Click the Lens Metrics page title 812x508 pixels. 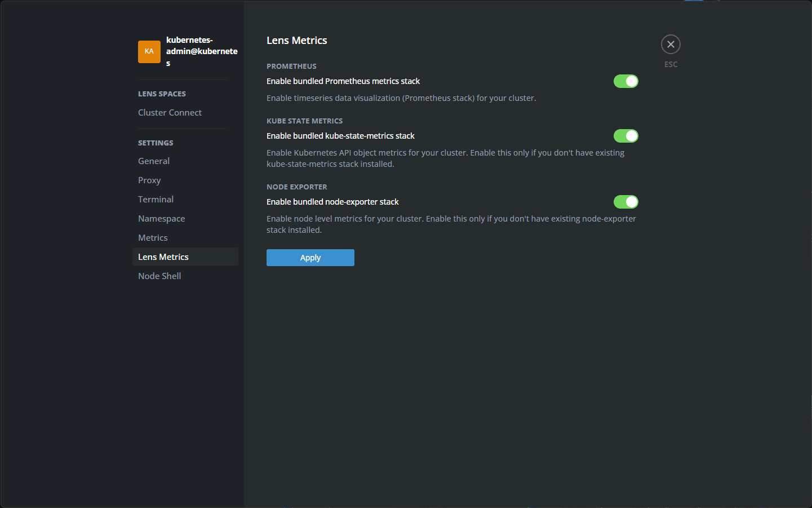[x=297, y=40]
